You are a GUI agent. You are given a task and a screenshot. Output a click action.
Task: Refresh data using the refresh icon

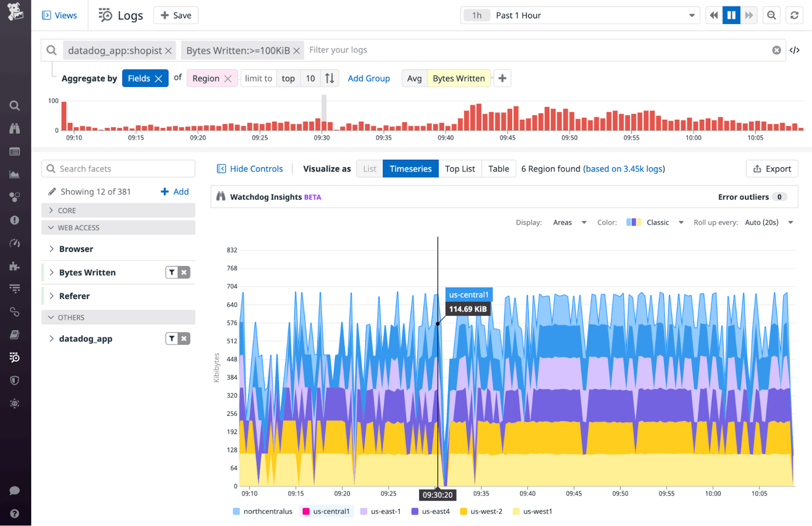tap(794, 15)
